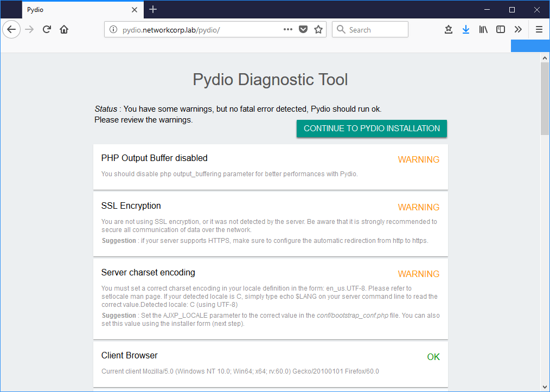Click the blue button below the toolbar

(x=530, y=46)
